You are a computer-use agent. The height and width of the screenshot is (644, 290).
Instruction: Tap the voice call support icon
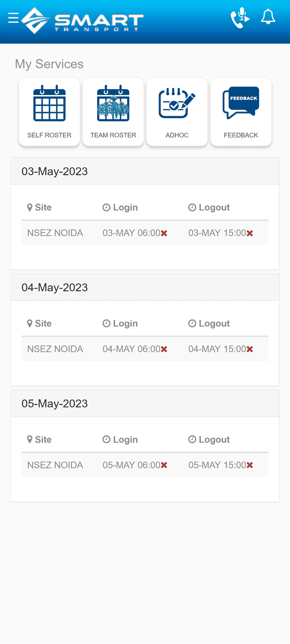point(240,18)
